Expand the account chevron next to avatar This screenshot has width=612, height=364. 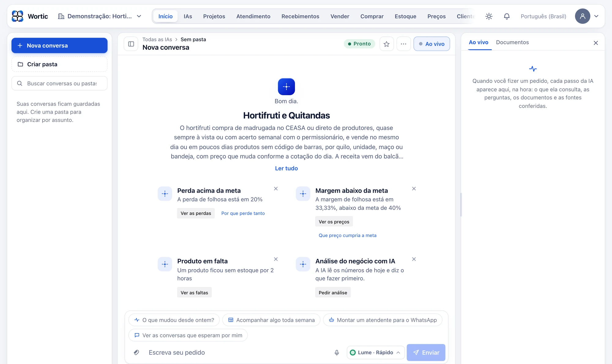click(596, 16)
